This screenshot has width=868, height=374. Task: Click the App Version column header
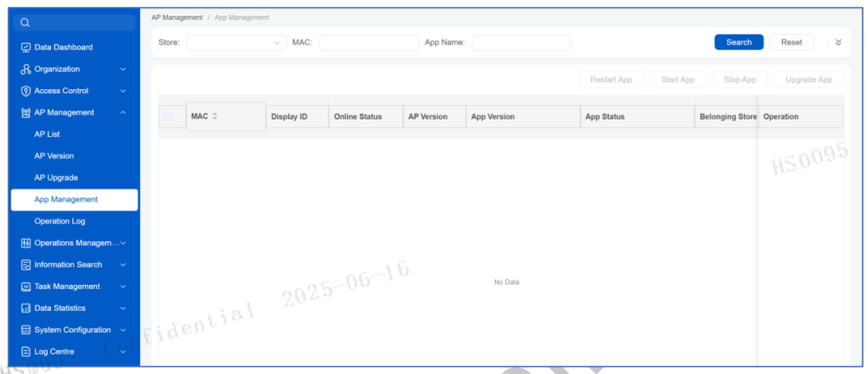point(524,116)
